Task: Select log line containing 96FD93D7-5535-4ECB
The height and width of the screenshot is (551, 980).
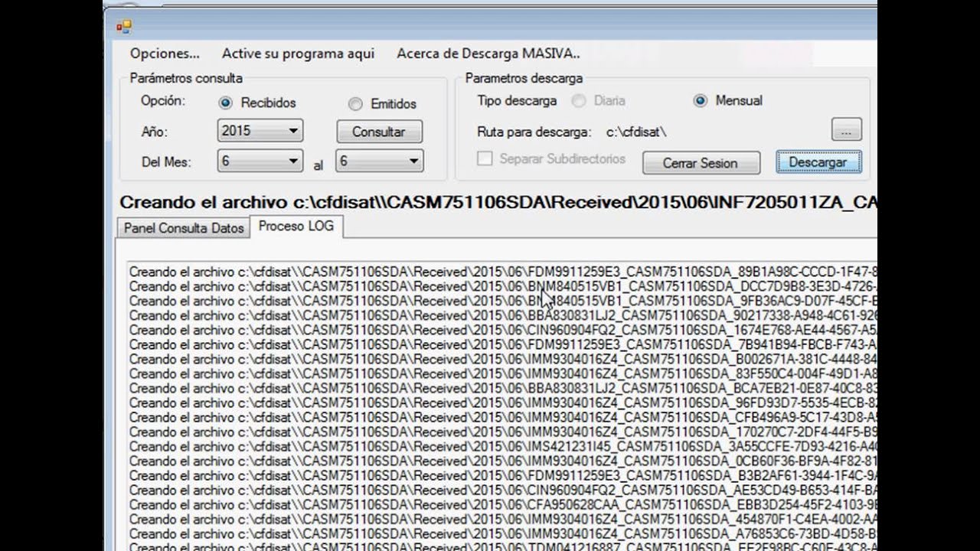Action: pyautogui.click(x=503, y=403)
